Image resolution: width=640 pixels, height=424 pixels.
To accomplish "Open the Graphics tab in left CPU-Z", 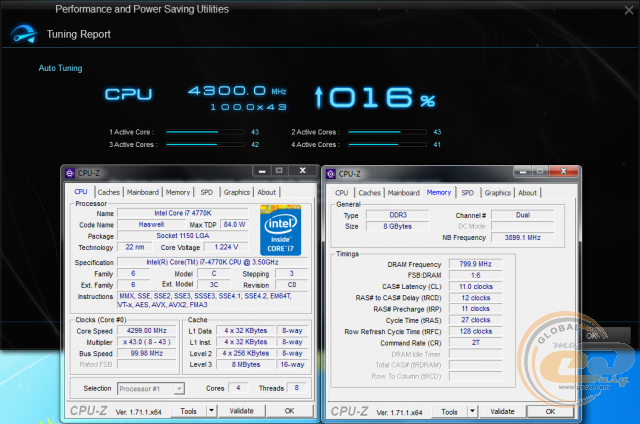I will pos(236,192).
